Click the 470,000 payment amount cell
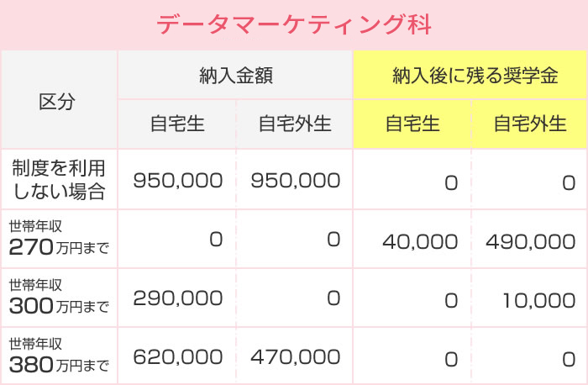588x385 pixels. click(294, 356)
